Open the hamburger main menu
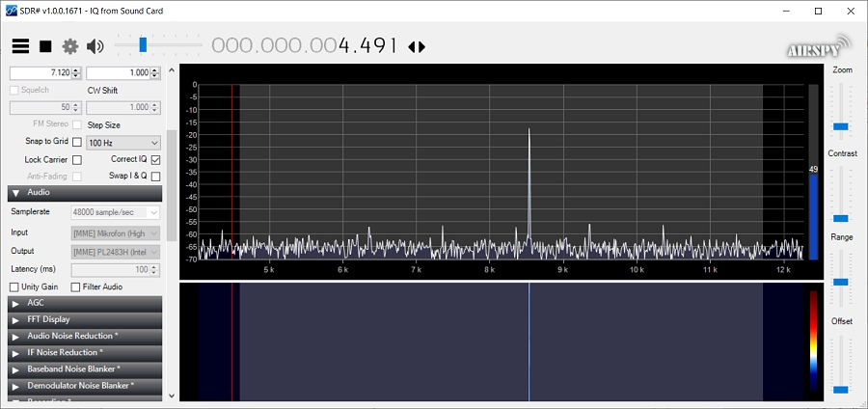 [20, 46]
